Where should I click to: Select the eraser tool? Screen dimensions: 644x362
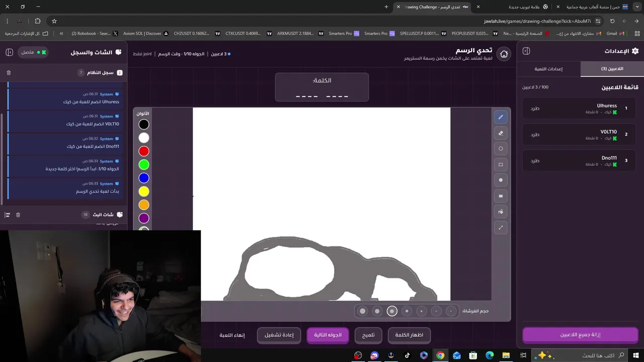[x=501, y=133]
